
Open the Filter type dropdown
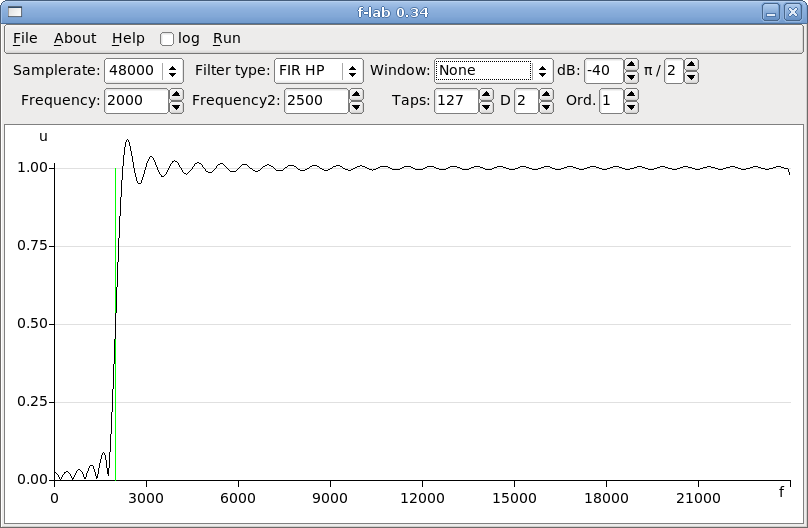318,71
